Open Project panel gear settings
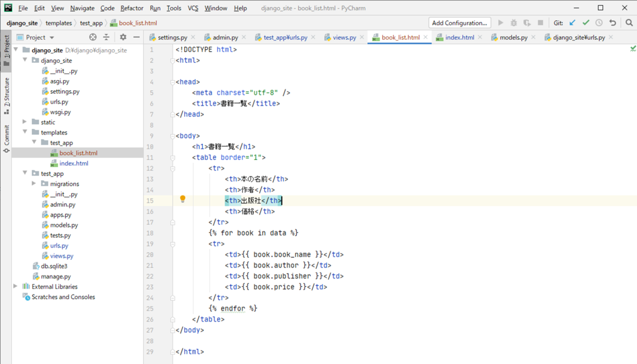Image resolution: width=637 pixels, height=364 pixels. (123, 37)
